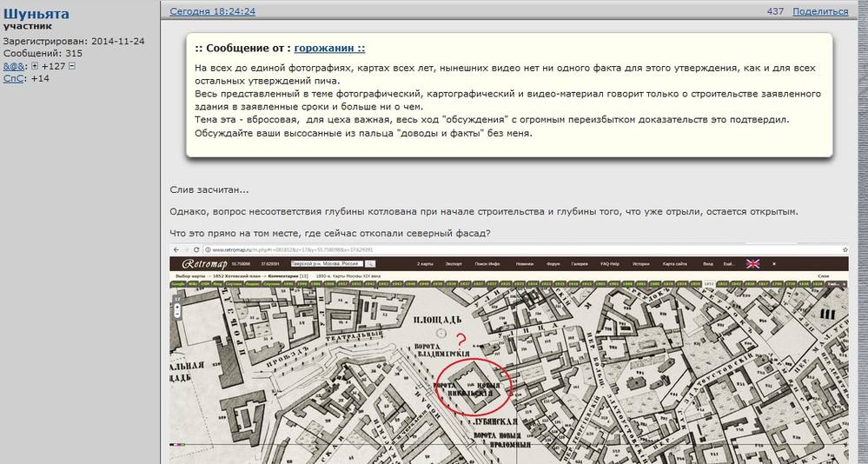Click the search button next to Retromap search field

point(370,264)
